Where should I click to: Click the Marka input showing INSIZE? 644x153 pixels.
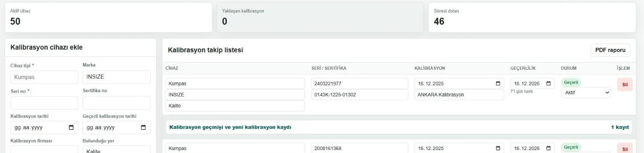117,77
